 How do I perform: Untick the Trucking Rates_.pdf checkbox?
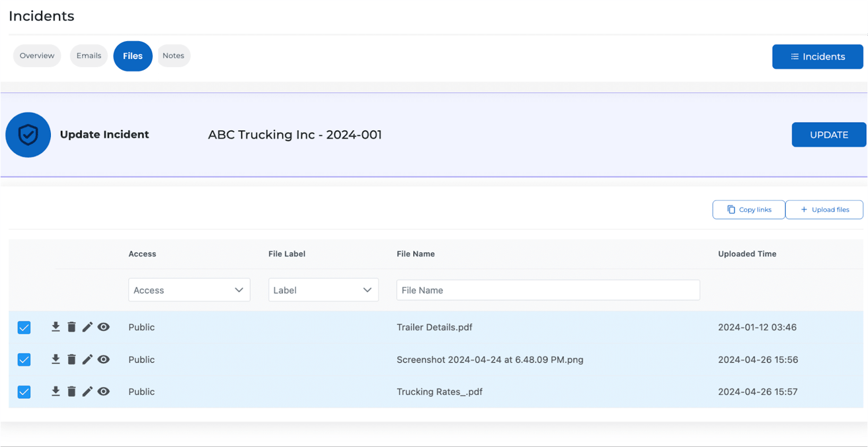[24, 392]
